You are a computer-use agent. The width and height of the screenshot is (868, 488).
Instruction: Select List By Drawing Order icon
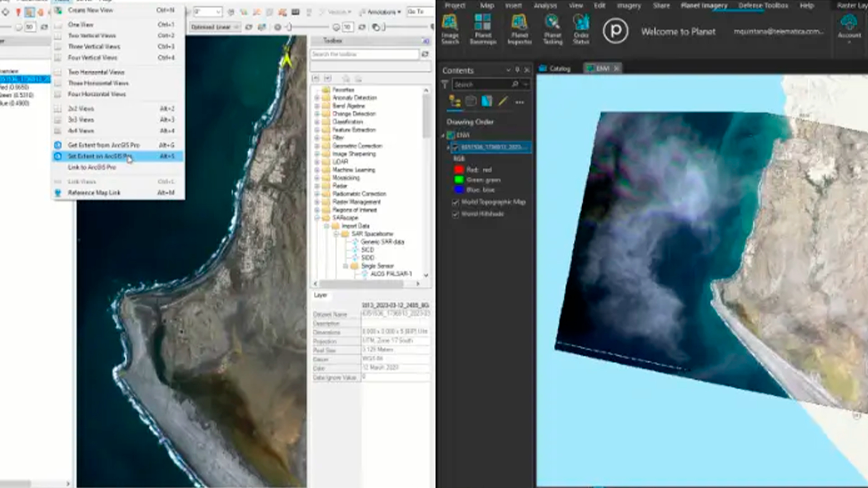454,101
